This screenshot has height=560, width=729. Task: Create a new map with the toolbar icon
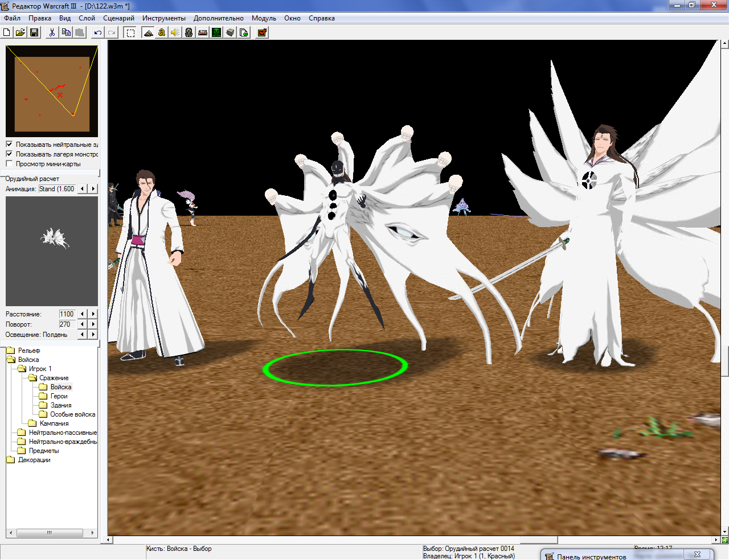tap(7, 32)
